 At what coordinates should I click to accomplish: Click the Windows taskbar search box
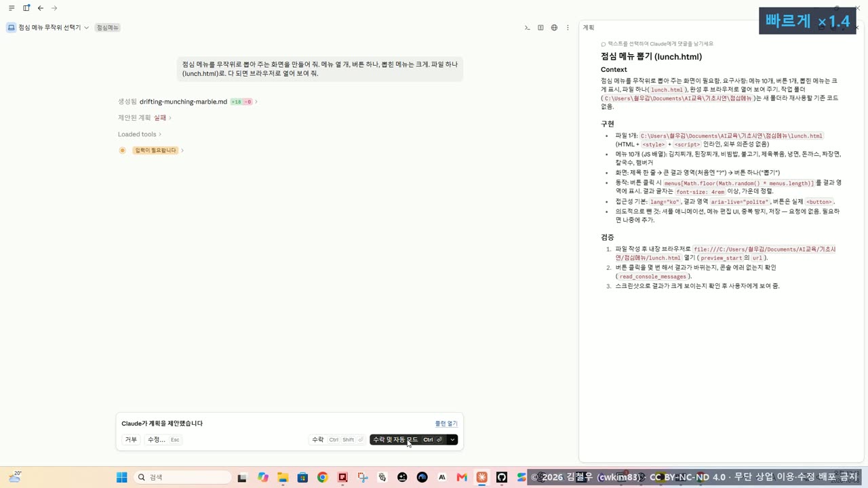coord(183,477)
